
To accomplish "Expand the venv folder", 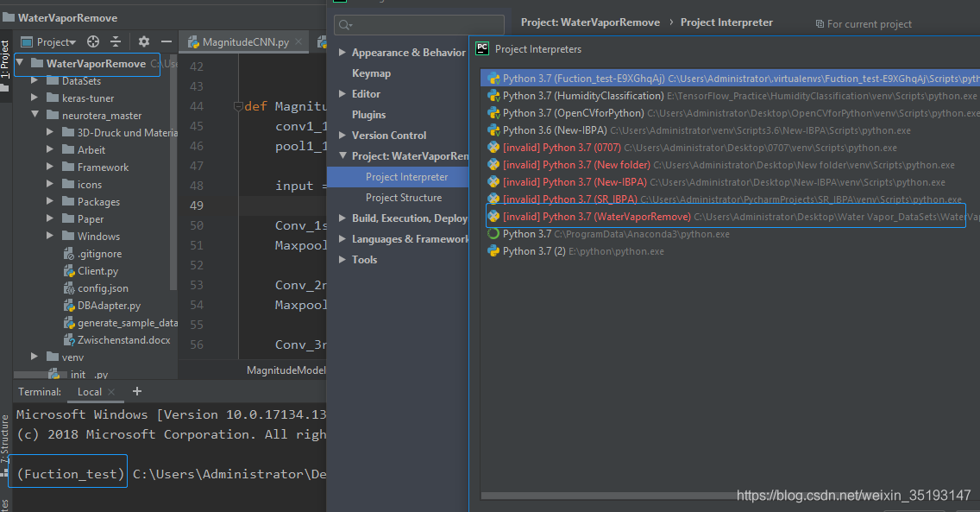I will (35, 357).
